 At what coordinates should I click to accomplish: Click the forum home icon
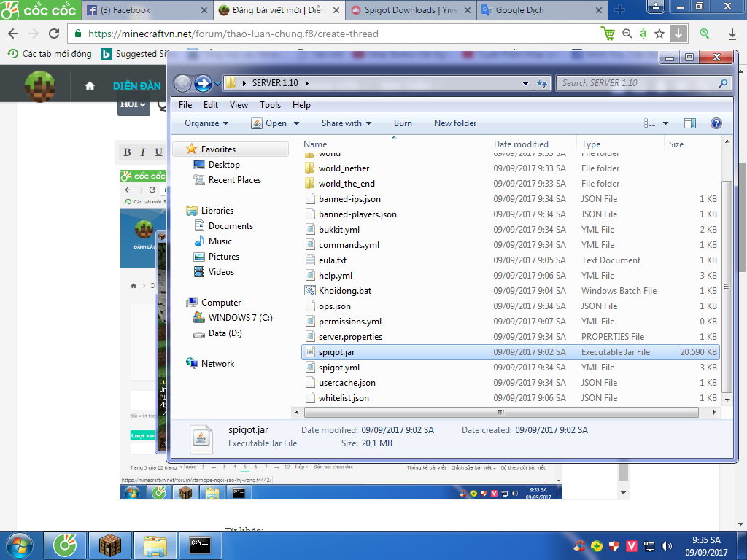pyautogui.click(x=90, y=86)
